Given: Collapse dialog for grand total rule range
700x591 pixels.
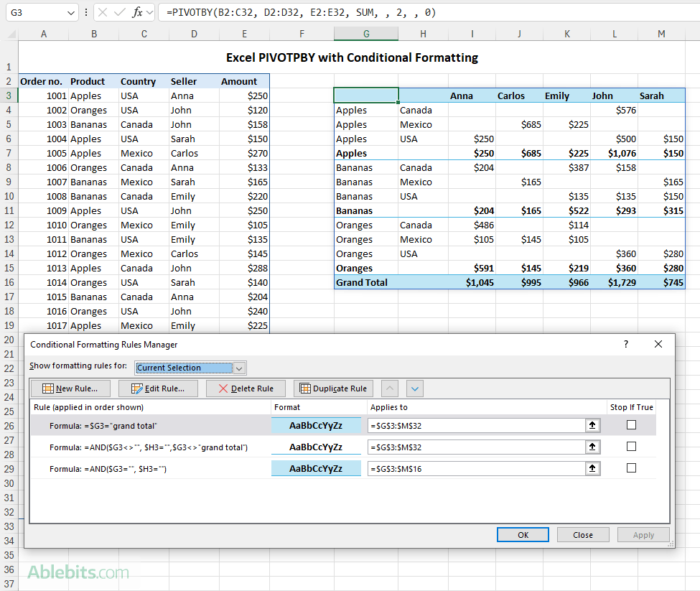Looking at the screenshot, I should 592,425.
